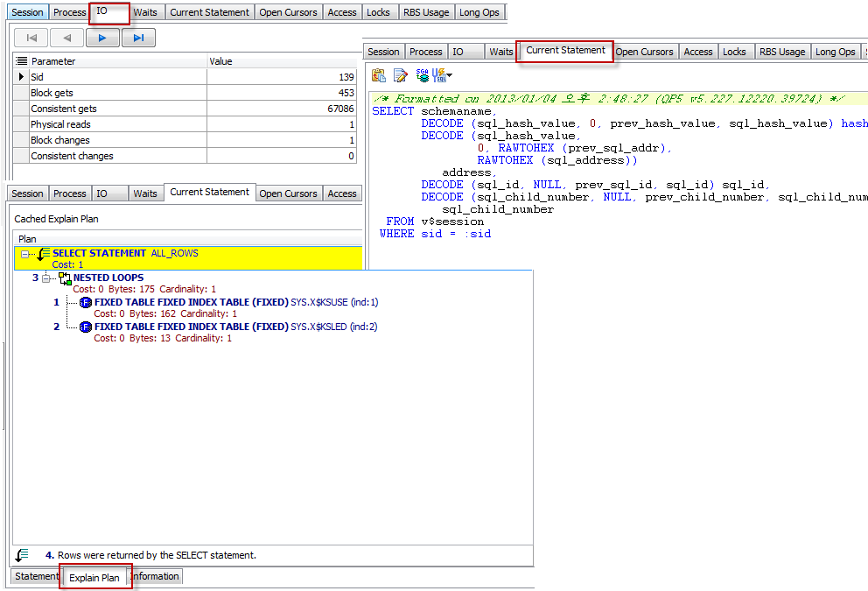The height and width of the screenshot is (591, 868).
Task: Jump to last record navigation button
Action: pyautogui.click(x=138, y=38)
